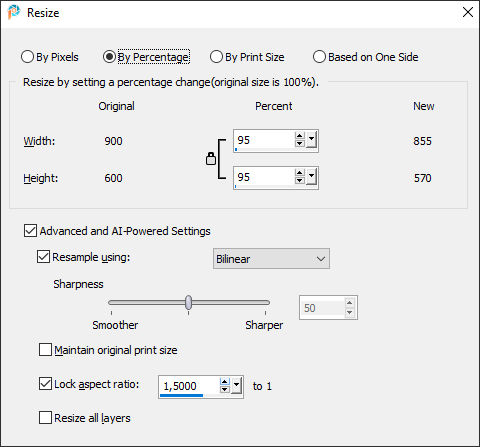The height and width of the screenshot is (447, 480).
Task: Click the Width percent input field
Action: tap(264, 140)
